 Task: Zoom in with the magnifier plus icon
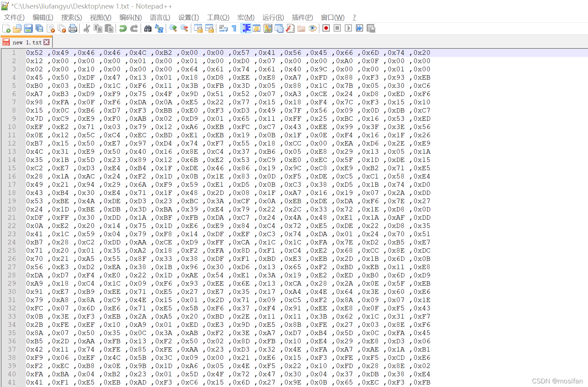(173, 28)
